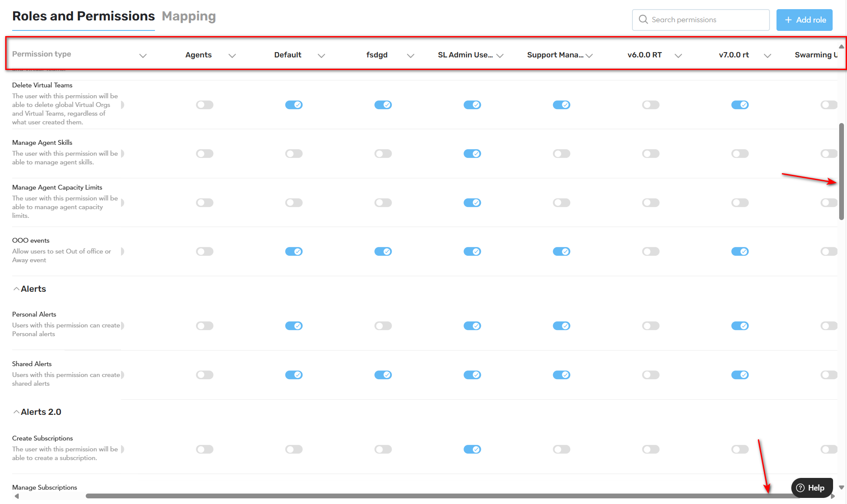The image size is (847, 504).
Task: Disable OOO events for Default role
Action: coord(294,251)
